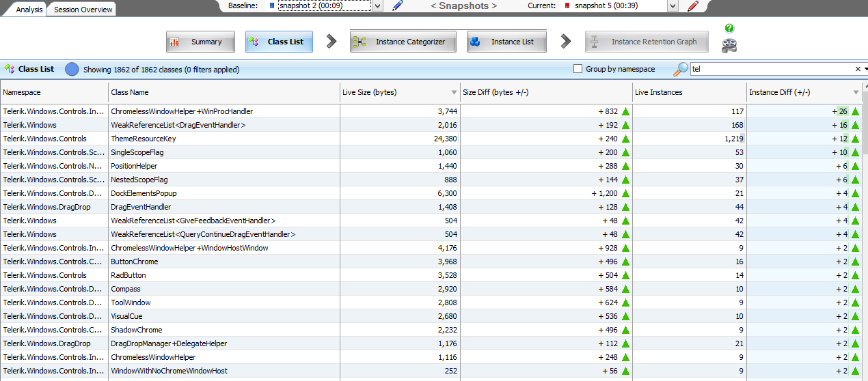Click the magnifier search icon beside filter box

(x=681, y=69)
